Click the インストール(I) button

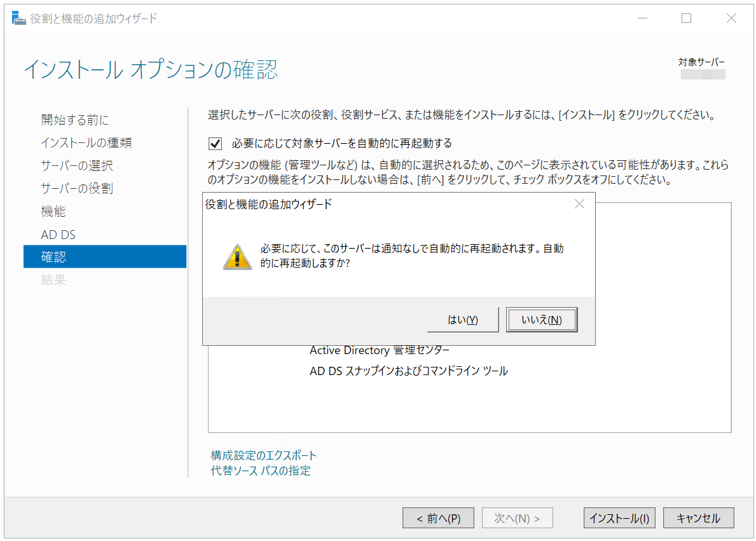(619, 518)
